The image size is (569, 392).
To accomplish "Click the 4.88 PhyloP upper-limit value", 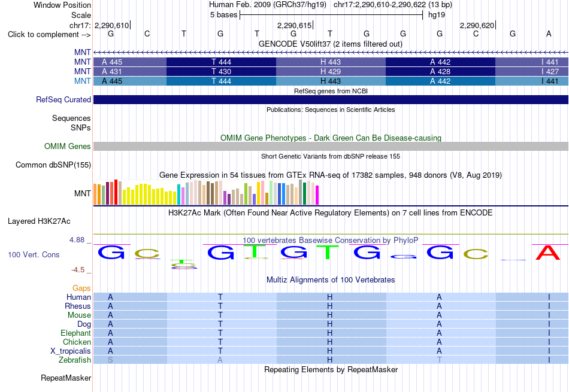I will [77, 240].
